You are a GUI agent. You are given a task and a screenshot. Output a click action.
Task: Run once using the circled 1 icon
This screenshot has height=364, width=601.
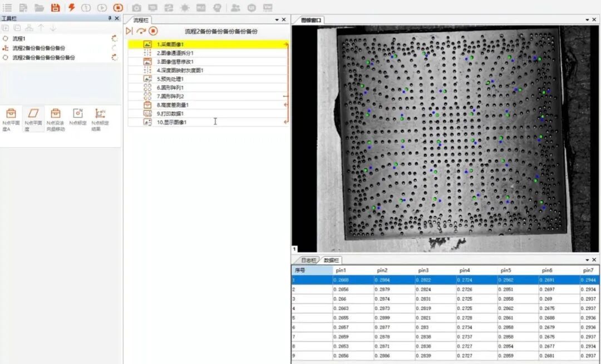pyautogui.click(x=86, y=8)
